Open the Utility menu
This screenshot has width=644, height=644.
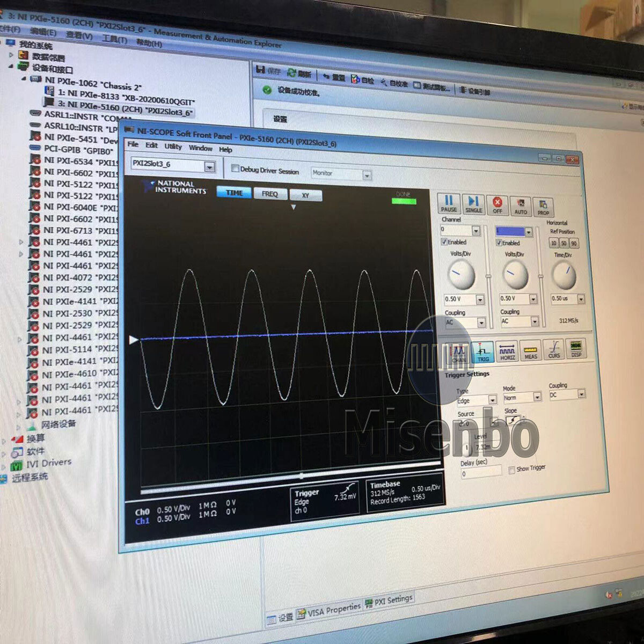click(x=173, y=146)
